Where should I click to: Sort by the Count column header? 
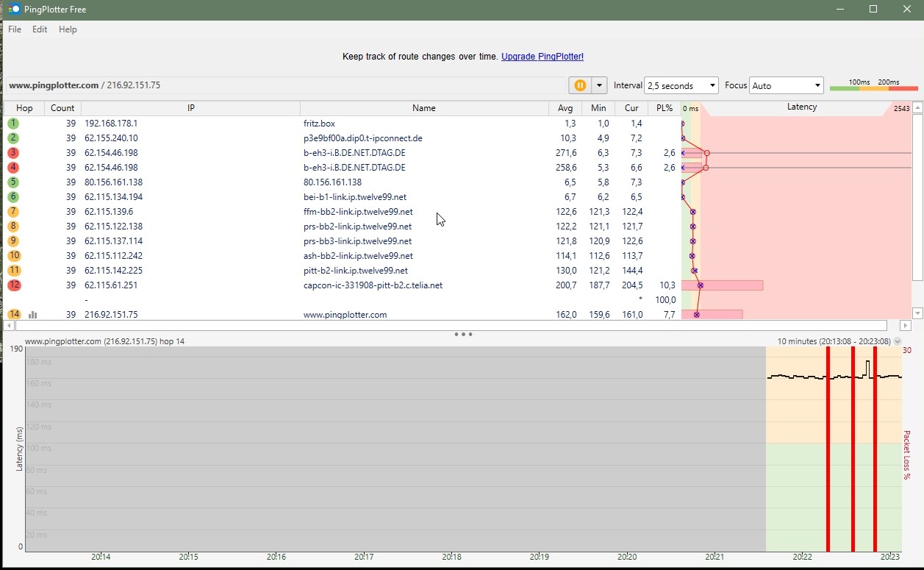point(62,108)
